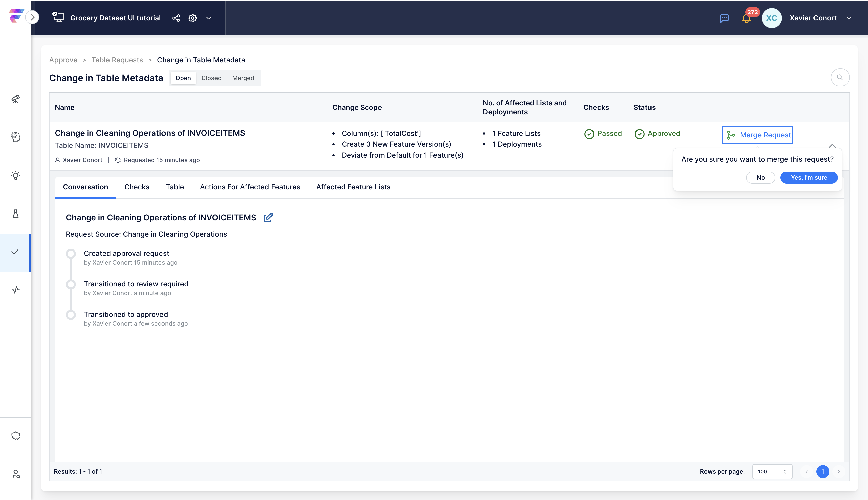The image size is (868, 500).
Task: Click No in merge confirmation
Action: [x=760, y=178]
